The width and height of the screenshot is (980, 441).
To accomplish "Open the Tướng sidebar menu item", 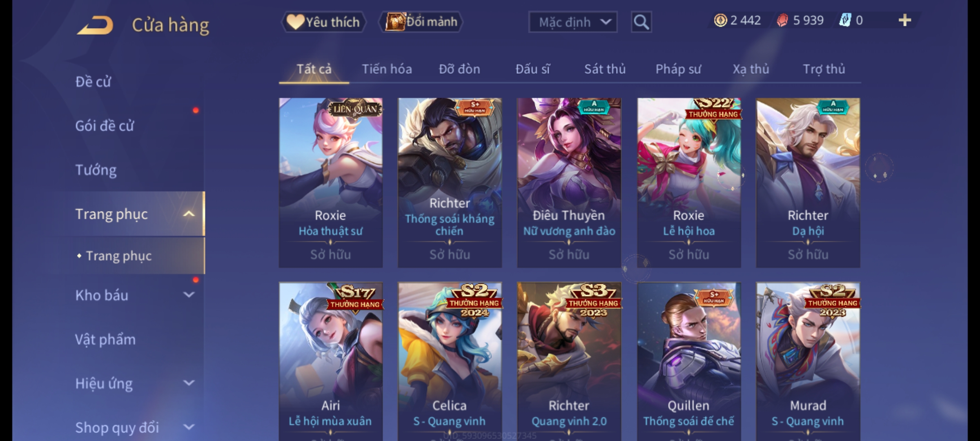I will tap(96, 170).
